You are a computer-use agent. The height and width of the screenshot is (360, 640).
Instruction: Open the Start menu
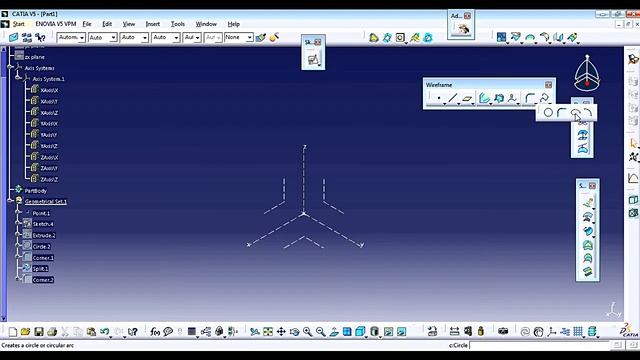click(x=18, y=24)
